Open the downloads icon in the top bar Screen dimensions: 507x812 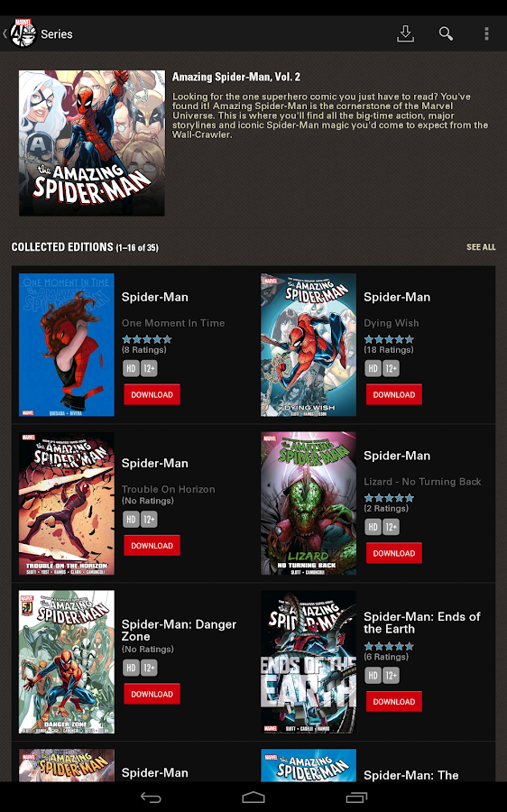pos(405,33)
